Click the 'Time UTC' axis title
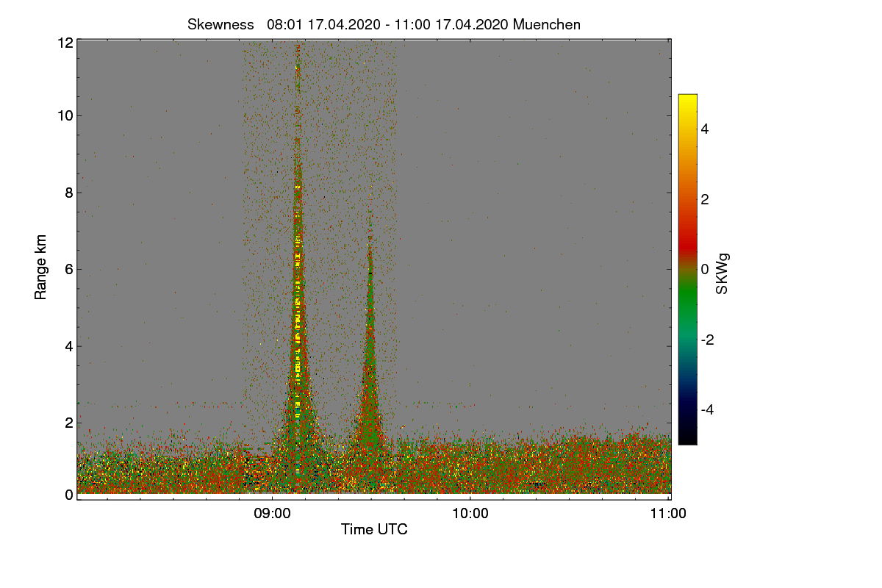The width and height of the screenshot is (882, 588). point(374,529)
